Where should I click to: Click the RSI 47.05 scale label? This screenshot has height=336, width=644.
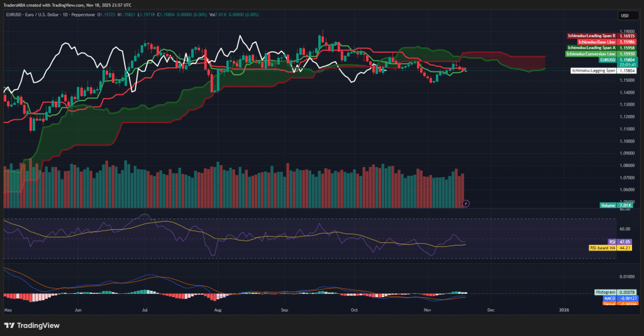[x=619, y=242]
